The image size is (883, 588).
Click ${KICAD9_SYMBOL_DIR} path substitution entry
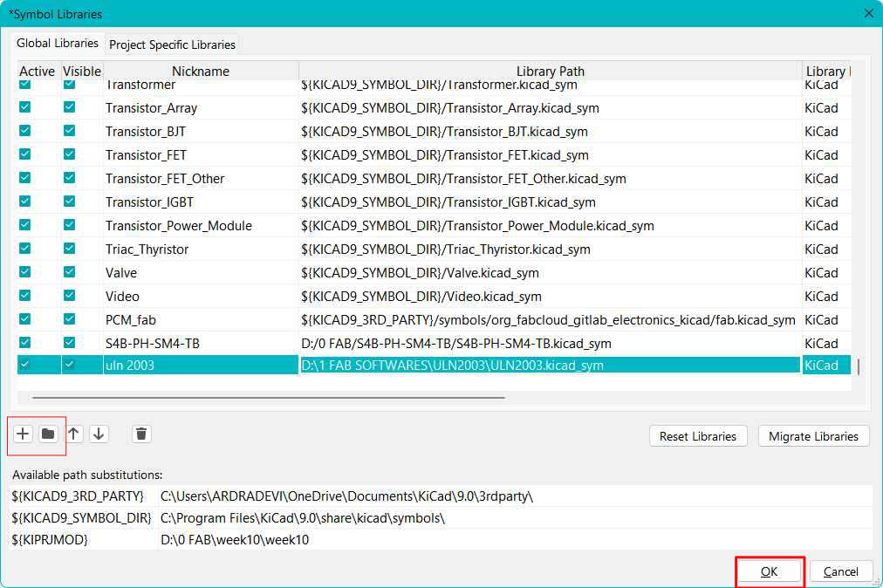pyautogui.click(x=82, y=517)
